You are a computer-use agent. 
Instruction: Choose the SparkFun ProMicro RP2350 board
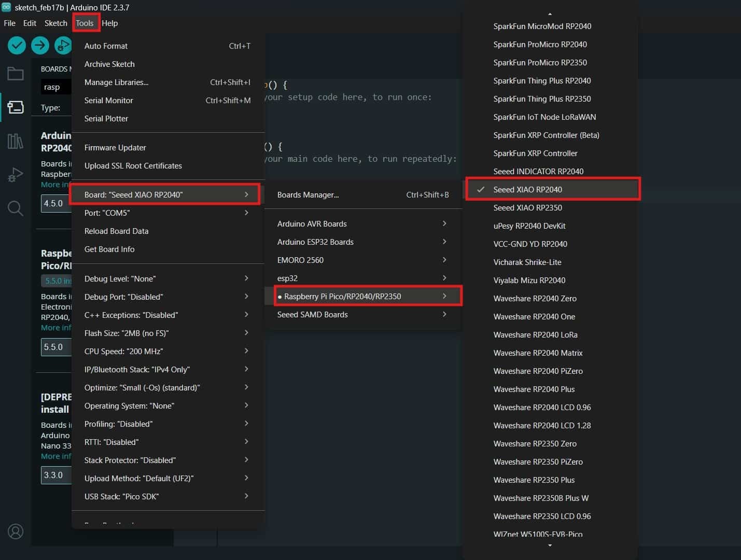pos(550,62)
